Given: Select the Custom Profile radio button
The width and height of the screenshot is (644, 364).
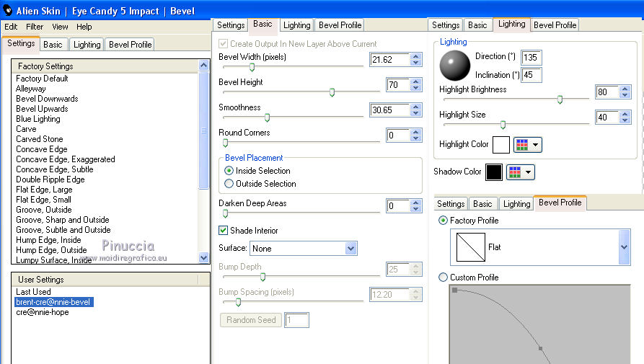Looking at the screenshot, I should click(x=443, y=278).
